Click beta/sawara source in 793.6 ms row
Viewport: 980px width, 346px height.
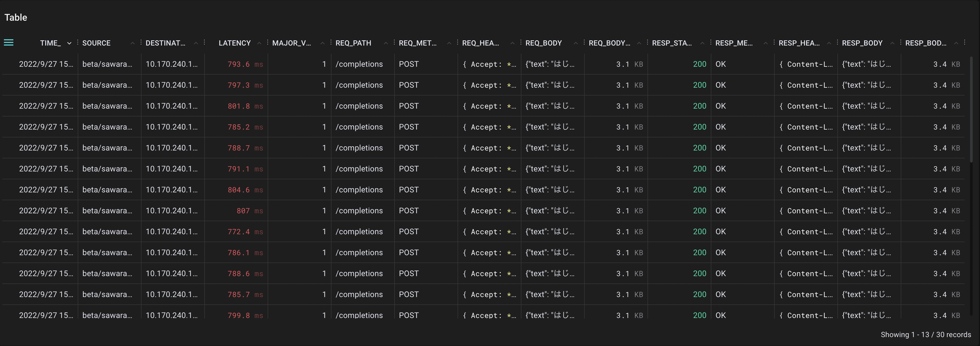107,64
